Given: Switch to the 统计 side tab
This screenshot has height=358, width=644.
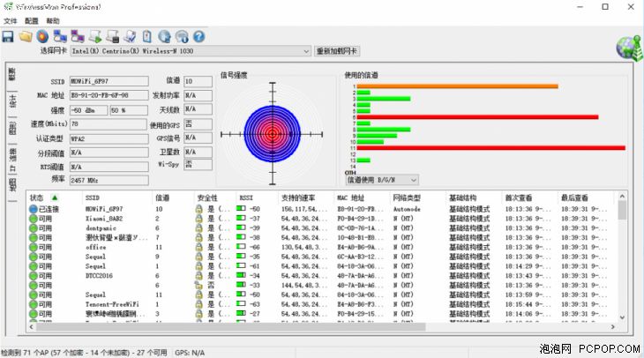Looking at the screenshot, I should [12, 101].
